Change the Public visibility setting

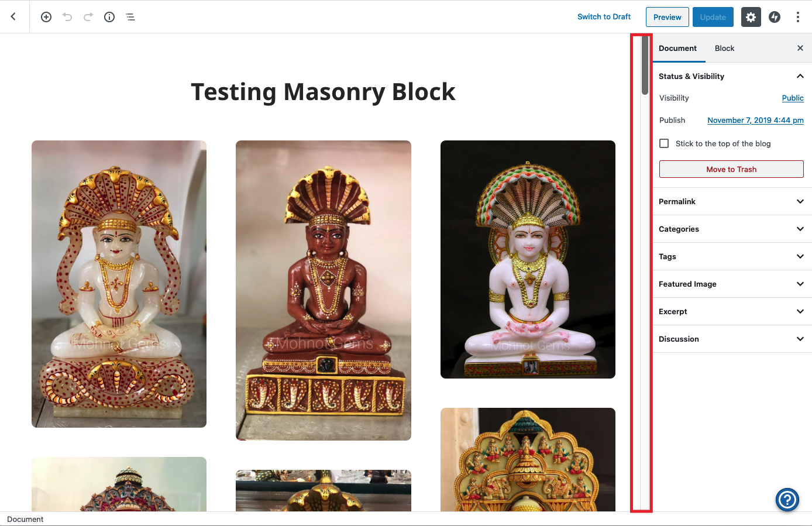click(x=793, y=98)
